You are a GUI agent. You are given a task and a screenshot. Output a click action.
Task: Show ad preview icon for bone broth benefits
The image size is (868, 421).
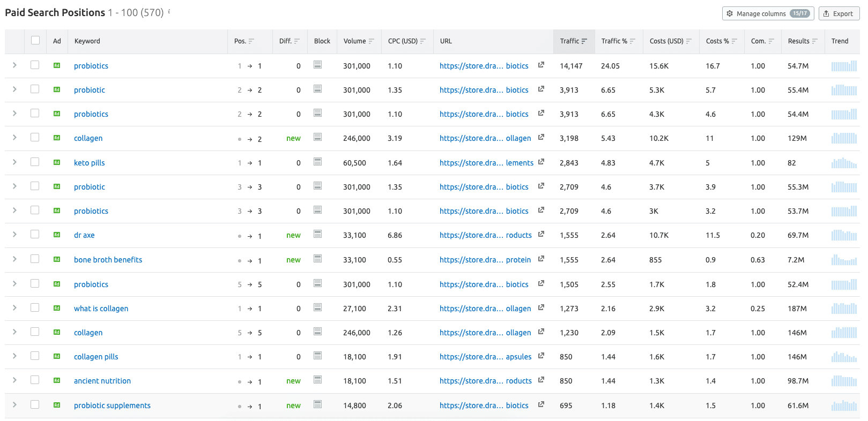coord(57,259)
